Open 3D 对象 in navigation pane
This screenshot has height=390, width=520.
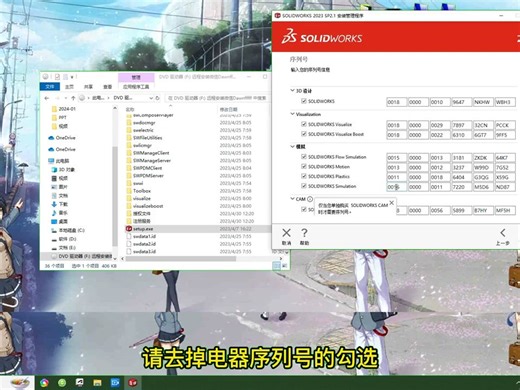click(63, 169)
